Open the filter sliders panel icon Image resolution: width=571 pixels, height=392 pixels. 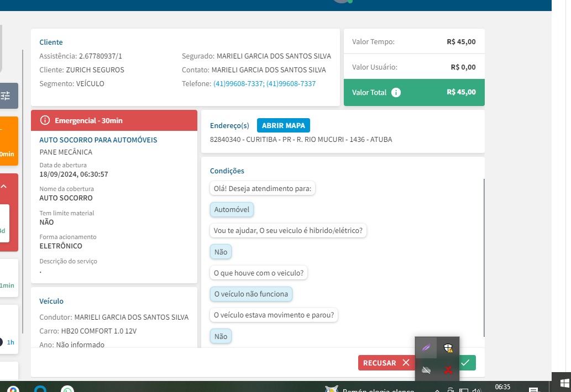click(6, 96)
